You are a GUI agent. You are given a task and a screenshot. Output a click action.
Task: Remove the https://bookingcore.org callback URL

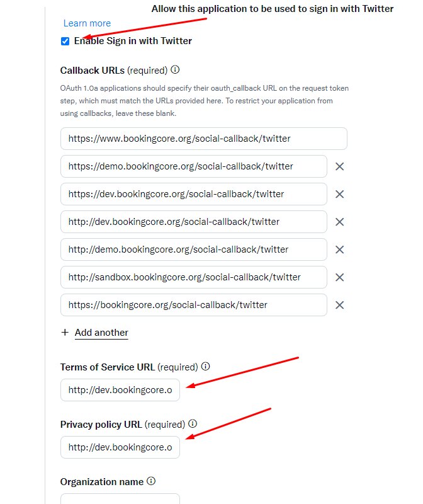click(x=339, y=305)
